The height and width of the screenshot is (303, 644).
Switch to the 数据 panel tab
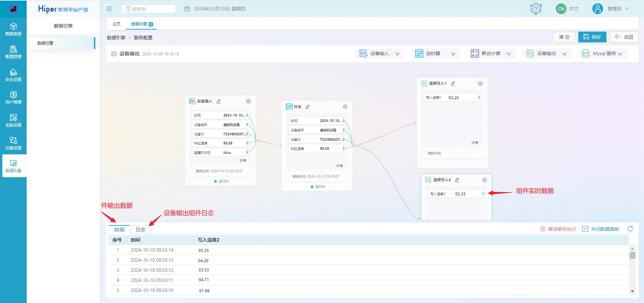pyautogui.click(x=119, y=229)
